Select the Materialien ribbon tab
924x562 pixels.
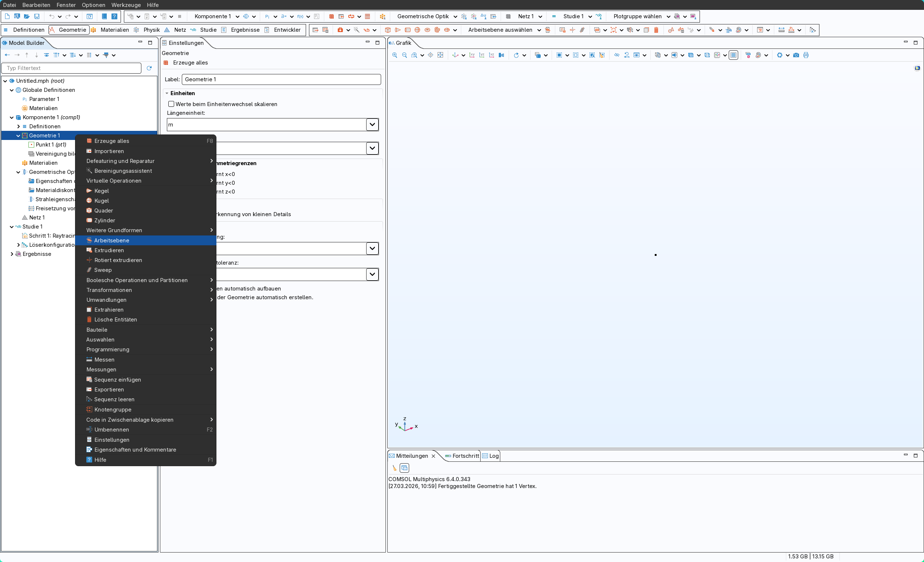pos(114,30)
